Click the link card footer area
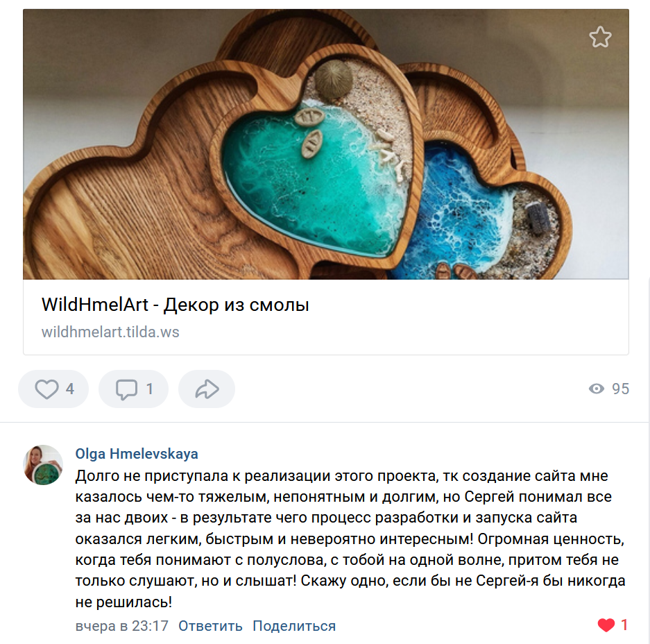 point(326,317)
